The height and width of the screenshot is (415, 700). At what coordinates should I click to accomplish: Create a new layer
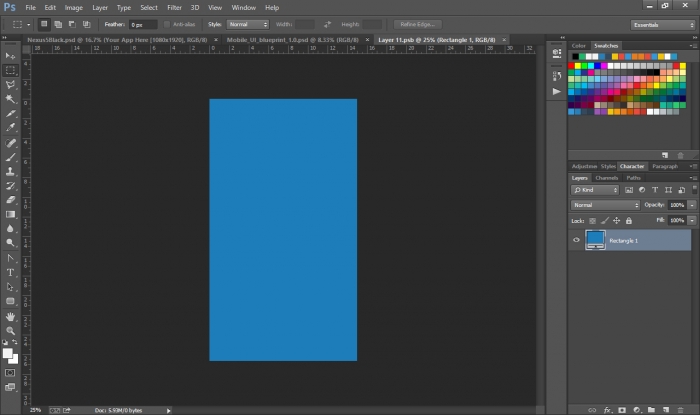666,410
